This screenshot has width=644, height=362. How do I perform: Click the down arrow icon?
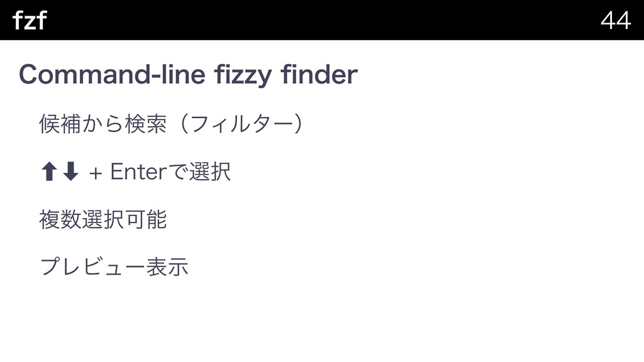click(70, 171)
